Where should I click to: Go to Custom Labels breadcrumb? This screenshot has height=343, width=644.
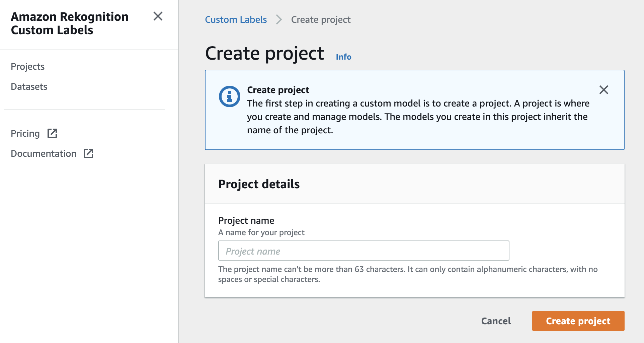point(236,20)
